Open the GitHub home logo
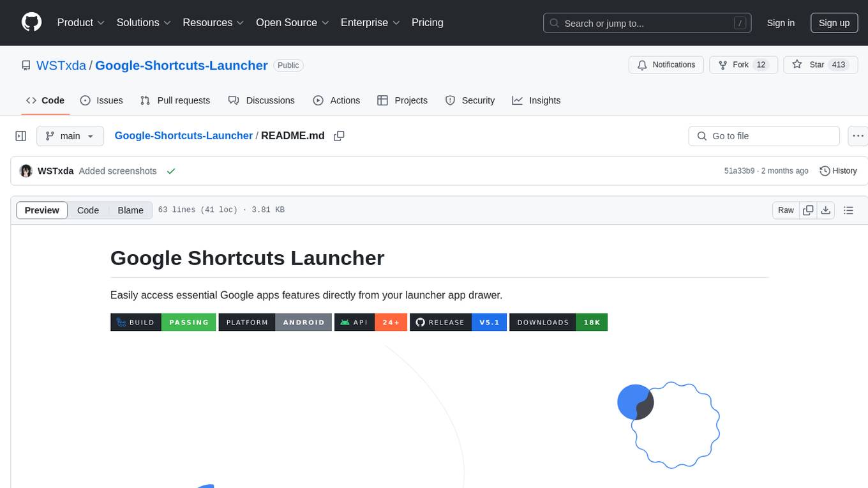 (31, 22)
